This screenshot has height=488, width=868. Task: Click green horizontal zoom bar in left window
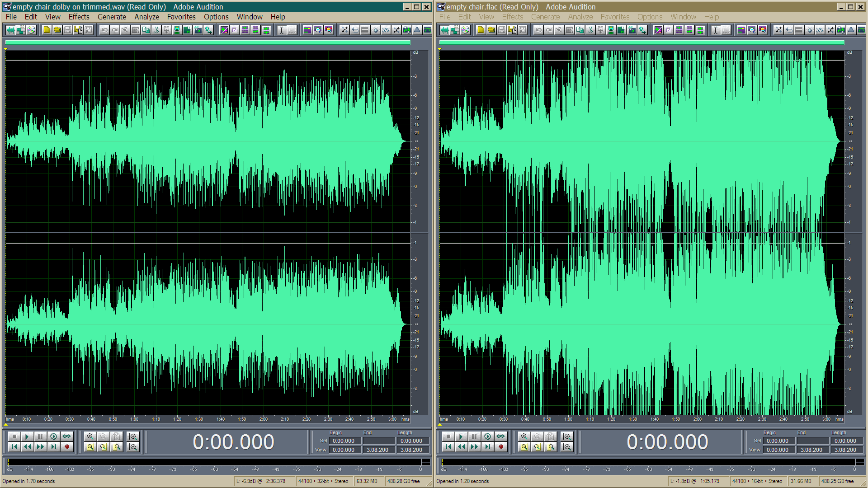pos(208,42)
